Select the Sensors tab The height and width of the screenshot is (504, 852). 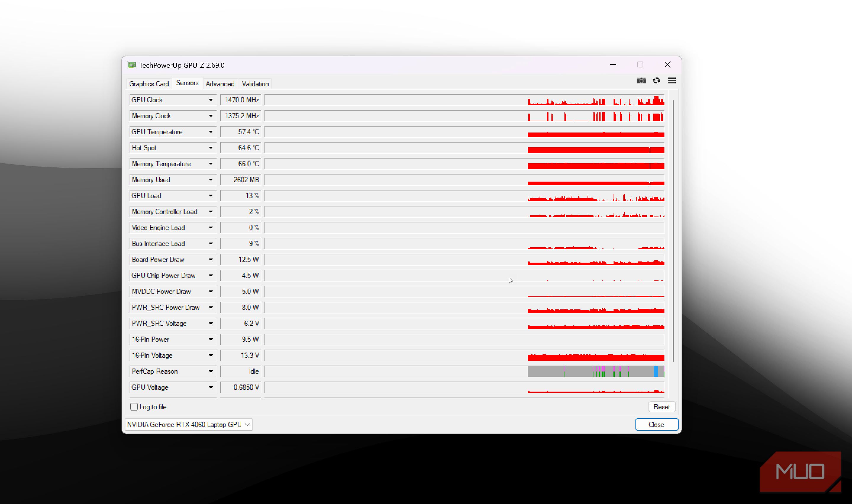point(187,83)
